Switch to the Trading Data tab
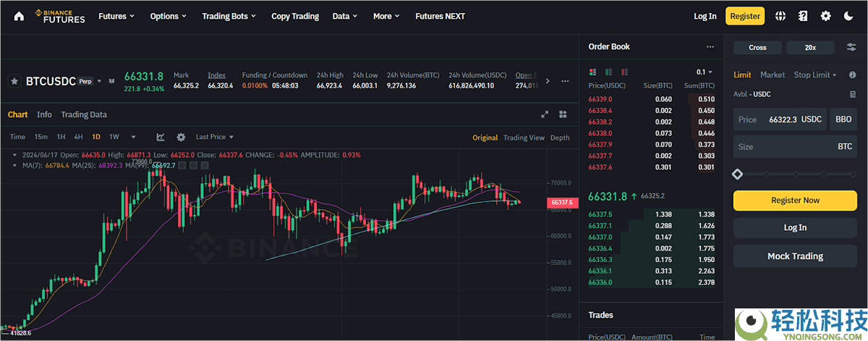This screenshot has width=868, height=341. 84,114
